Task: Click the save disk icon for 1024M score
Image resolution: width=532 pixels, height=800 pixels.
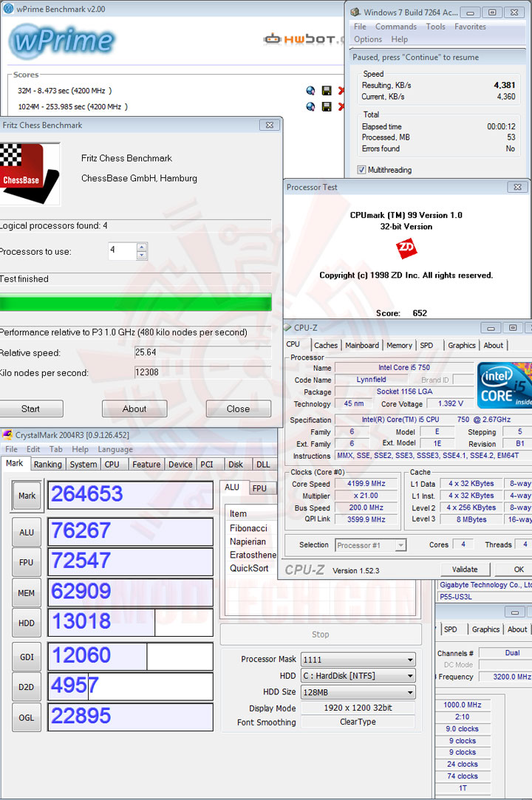Action: click(327, 106)
